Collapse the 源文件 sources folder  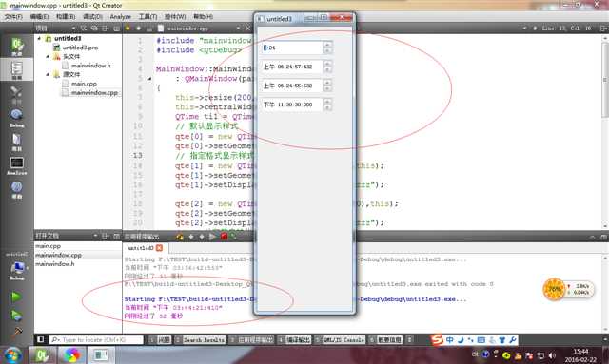48,74
